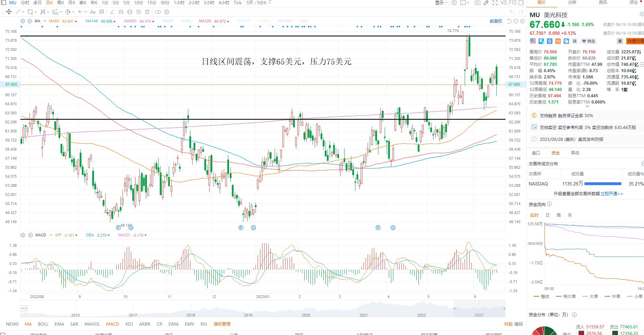Take a chart screenshot with camera icon
The width and height of the screenshot is (644, 335).
click(478, 2)
